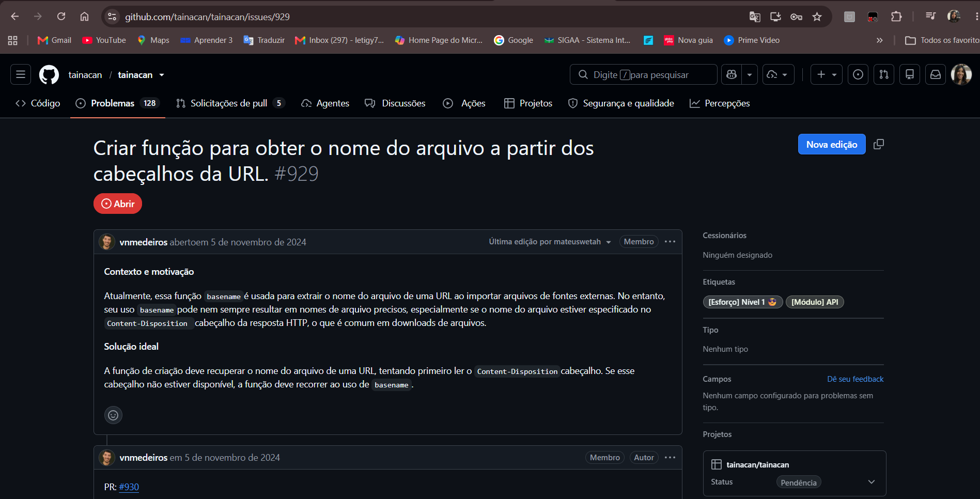
Task: Open the Copilot chat icon
Action: pyautogui.click(x=732, y=74)
